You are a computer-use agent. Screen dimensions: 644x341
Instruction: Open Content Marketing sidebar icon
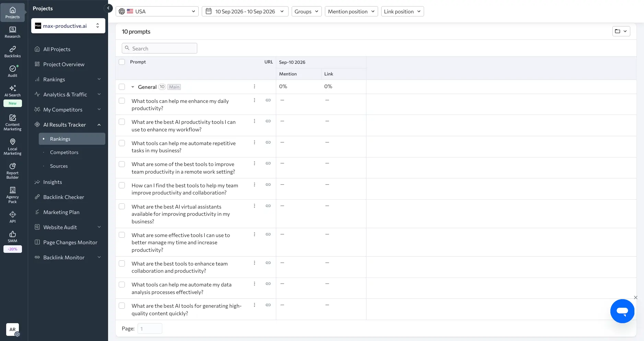point(12,122)
